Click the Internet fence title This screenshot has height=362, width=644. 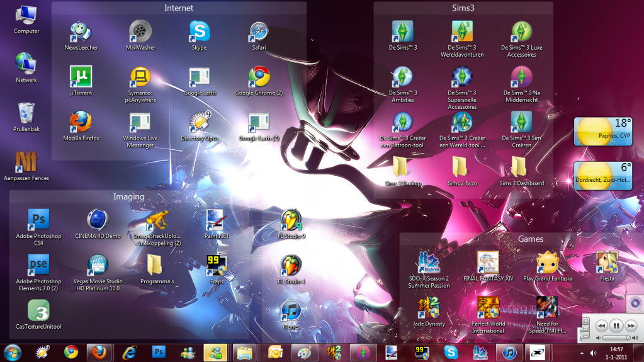179,8
